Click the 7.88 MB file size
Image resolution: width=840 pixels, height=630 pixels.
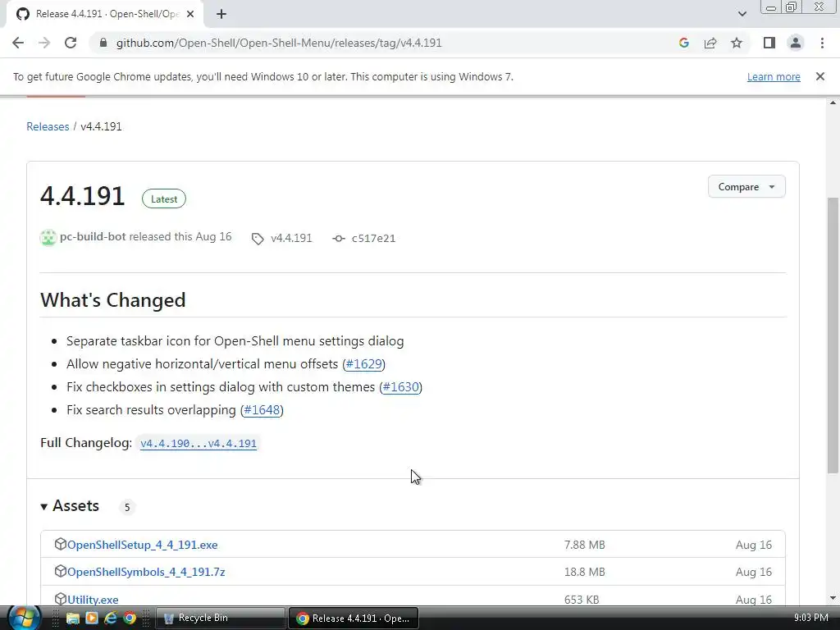click(x=584, y=545)
